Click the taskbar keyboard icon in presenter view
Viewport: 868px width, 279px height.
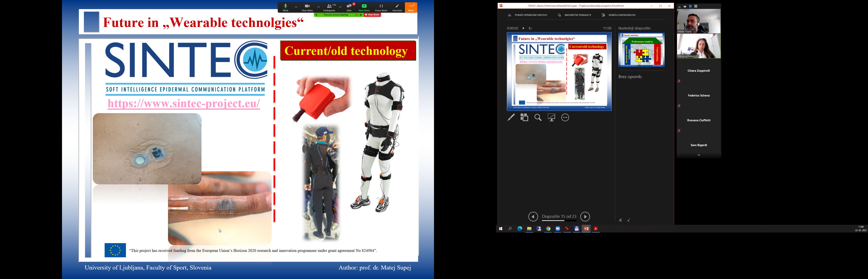(x=510, y=15)
